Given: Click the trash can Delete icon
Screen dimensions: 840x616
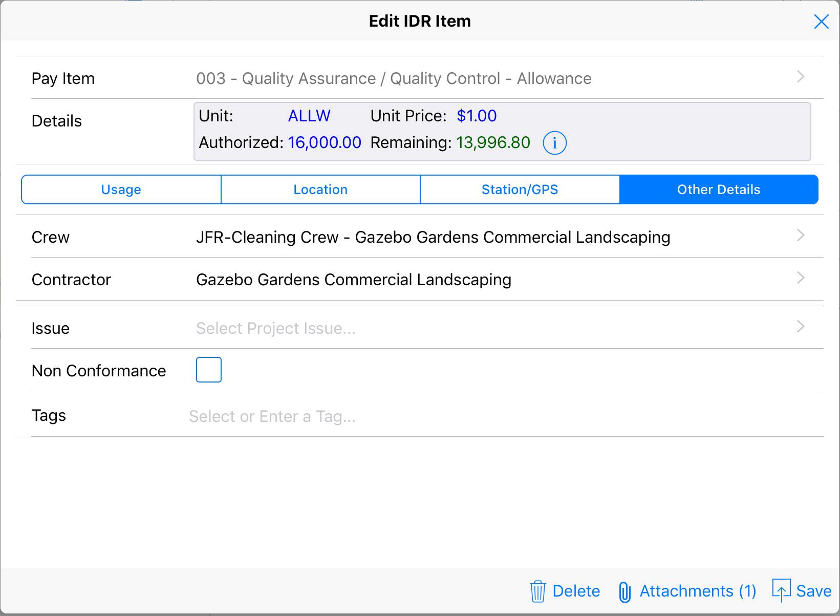Looking at the screenshot, I should [537, 591].
